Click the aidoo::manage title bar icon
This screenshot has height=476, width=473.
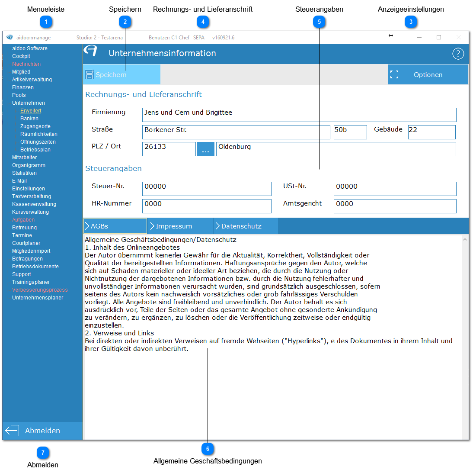pyautogui.click(x=10, y=37)
